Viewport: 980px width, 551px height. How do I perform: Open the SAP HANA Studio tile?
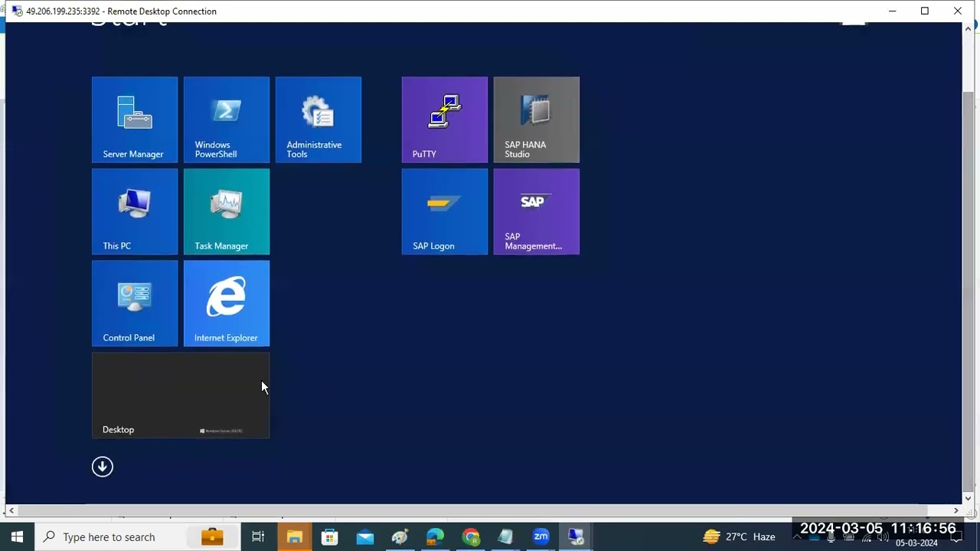(537, 119)
